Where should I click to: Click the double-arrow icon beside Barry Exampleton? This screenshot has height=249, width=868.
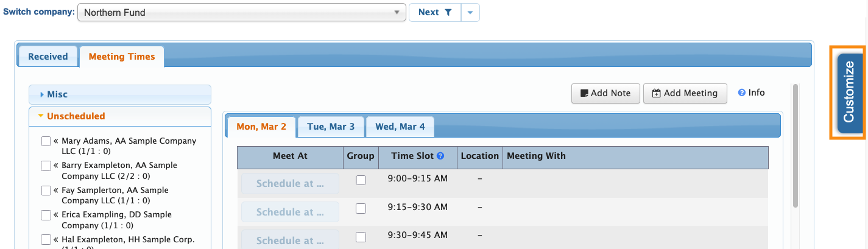point(56,165)
